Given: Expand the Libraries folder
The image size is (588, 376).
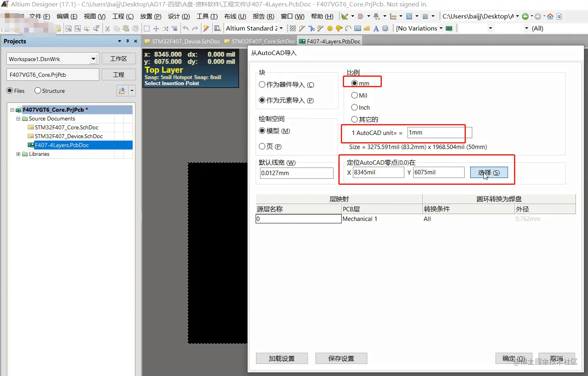Looking at the screenshot, I should click(18, 154).
